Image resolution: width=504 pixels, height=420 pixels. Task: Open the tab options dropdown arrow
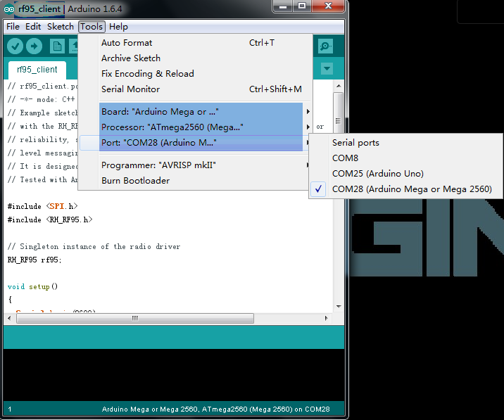click(327, 68)
